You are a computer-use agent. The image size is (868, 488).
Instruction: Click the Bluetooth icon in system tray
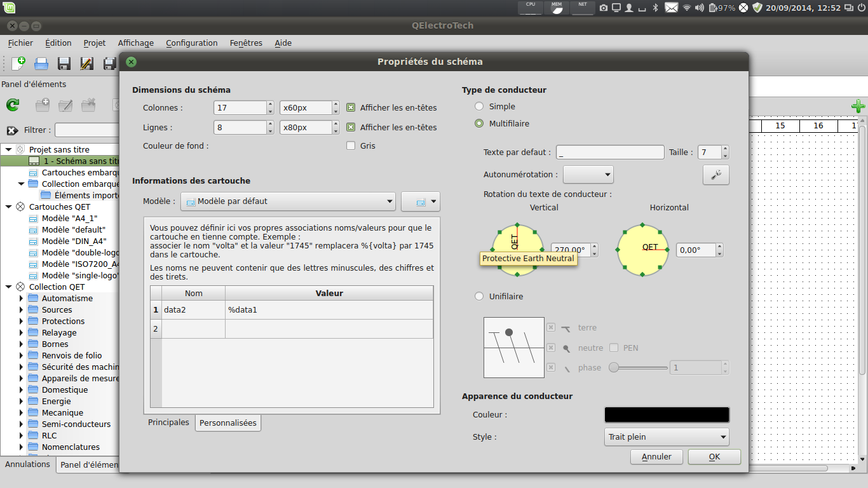pyautogui.click(x=656, y=8)
